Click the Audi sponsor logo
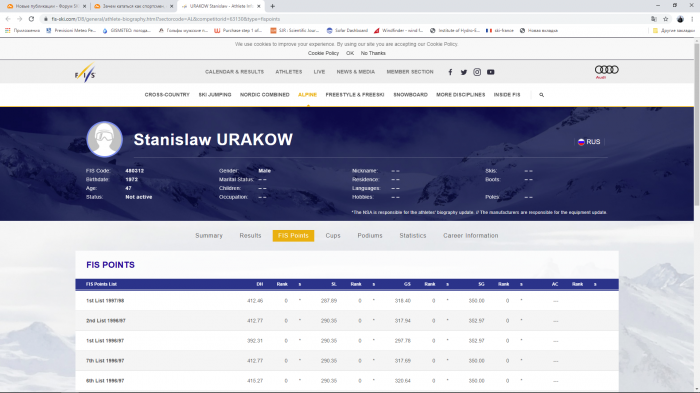 (606, 71)
